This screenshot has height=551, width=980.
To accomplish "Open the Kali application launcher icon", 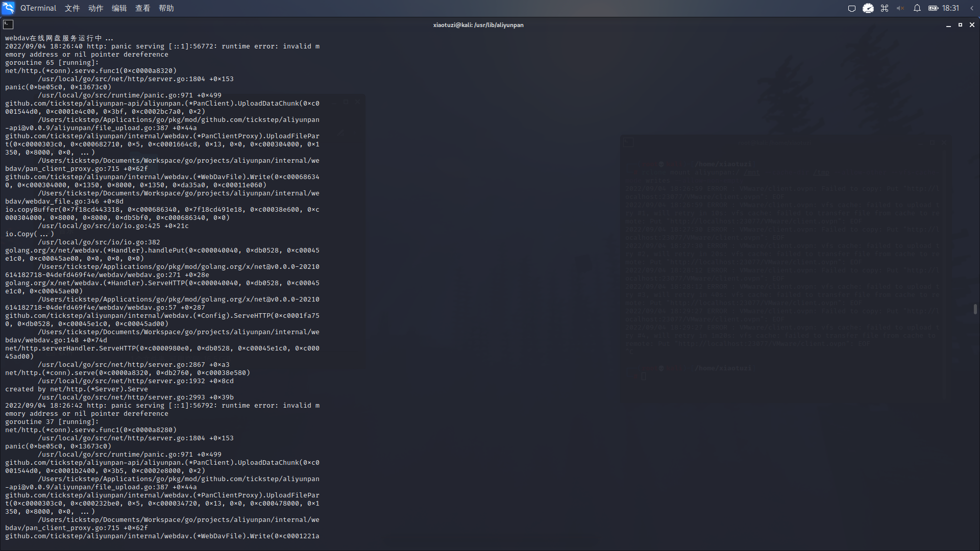I will click(x=8, y=8).
